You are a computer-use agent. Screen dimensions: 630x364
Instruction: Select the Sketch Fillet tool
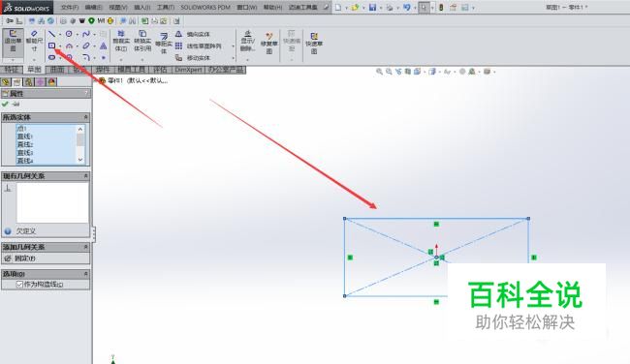(x=86, y=57)
